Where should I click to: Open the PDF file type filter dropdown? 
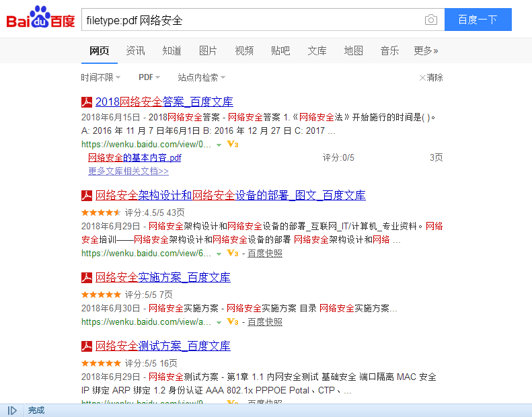point(149,77)
